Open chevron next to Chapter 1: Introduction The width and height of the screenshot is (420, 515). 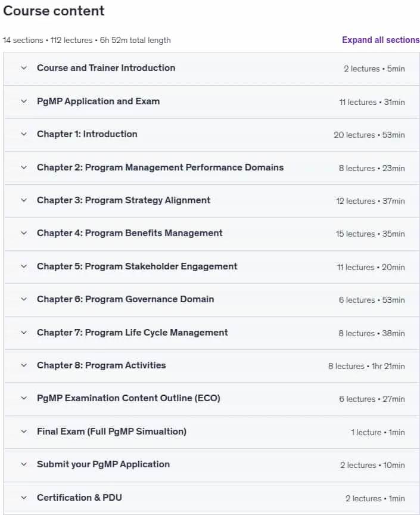pos(24,134)
